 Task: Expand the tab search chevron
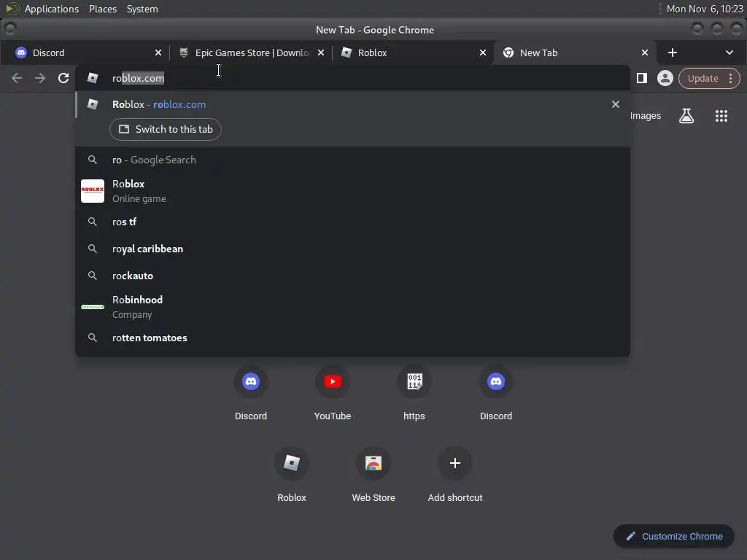[729, 52]
